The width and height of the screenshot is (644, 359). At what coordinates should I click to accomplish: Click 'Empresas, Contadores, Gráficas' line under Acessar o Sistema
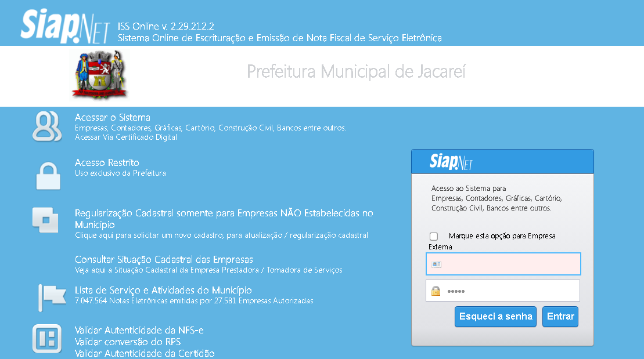point(210,128)
